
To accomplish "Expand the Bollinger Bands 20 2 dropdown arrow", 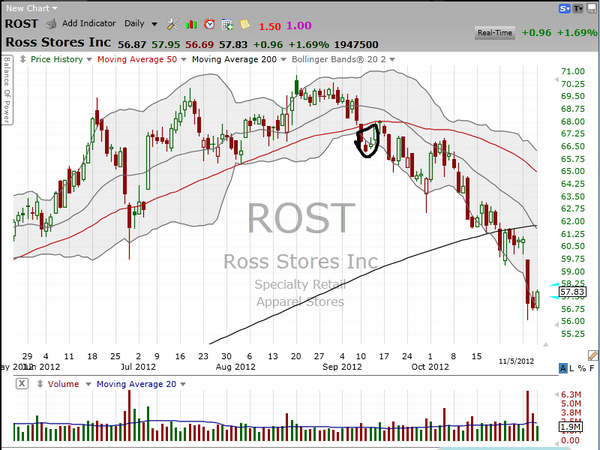I will (392, 60).
